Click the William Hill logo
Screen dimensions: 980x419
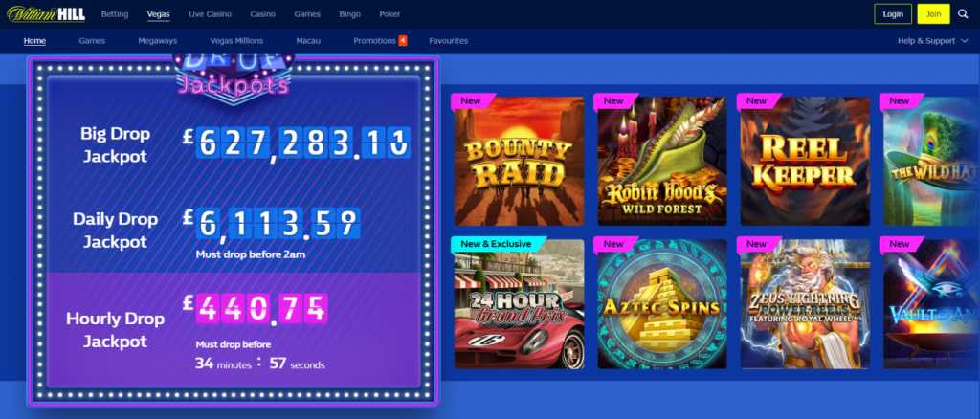click(46, 13)
